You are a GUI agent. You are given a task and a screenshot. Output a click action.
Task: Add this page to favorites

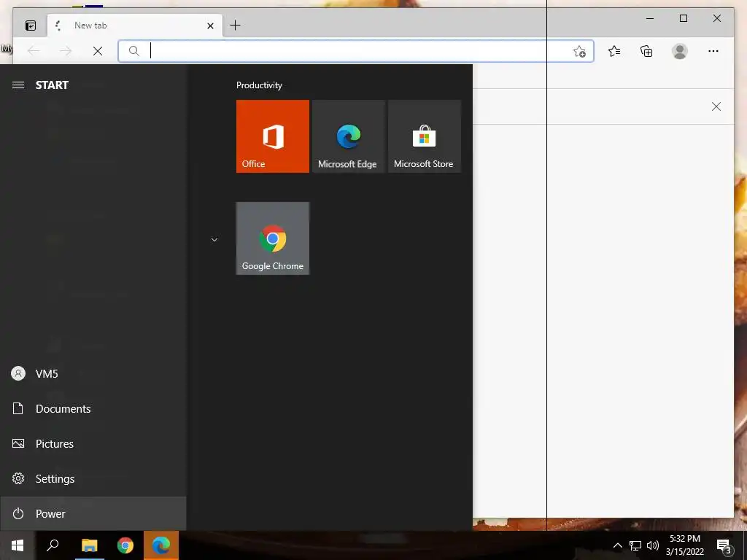click(x=579, y=52)
